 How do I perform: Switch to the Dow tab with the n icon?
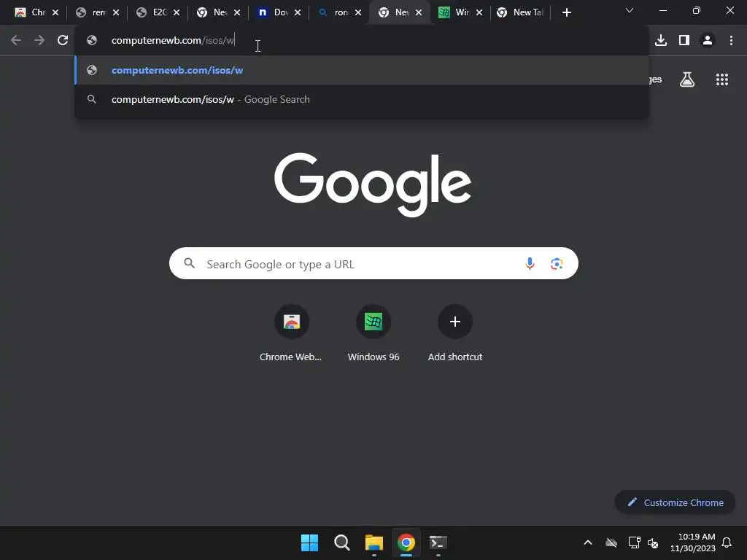pos(273,13)
